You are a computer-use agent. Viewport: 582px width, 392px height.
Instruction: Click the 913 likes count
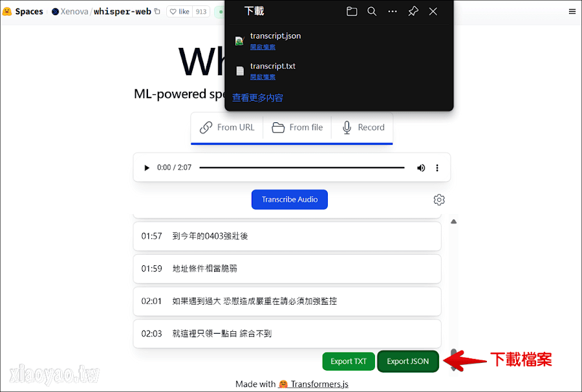(x=201, y=12)
